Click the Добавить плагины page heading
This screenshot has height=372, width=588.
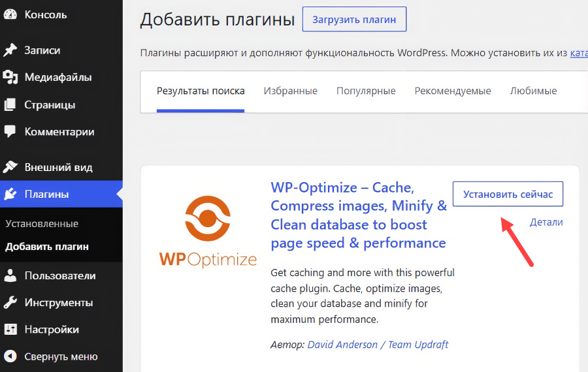(217, 20)
